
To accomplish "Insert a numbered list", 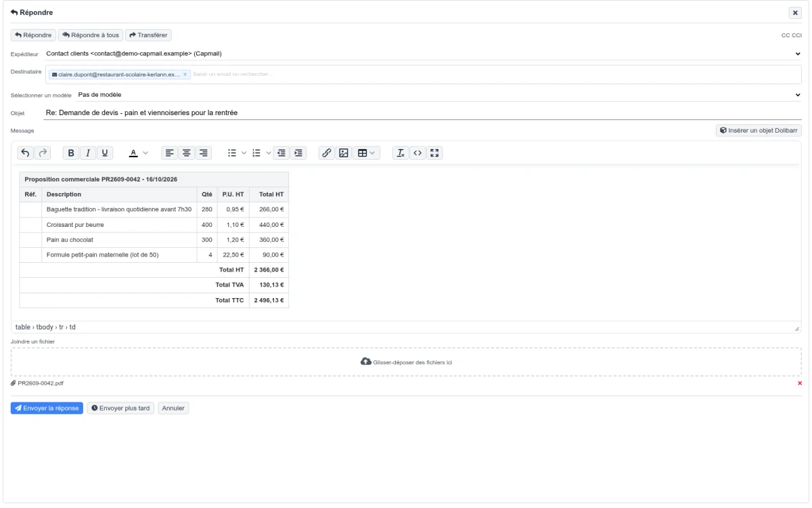I will pyautogui.click(x=256, y=153).
